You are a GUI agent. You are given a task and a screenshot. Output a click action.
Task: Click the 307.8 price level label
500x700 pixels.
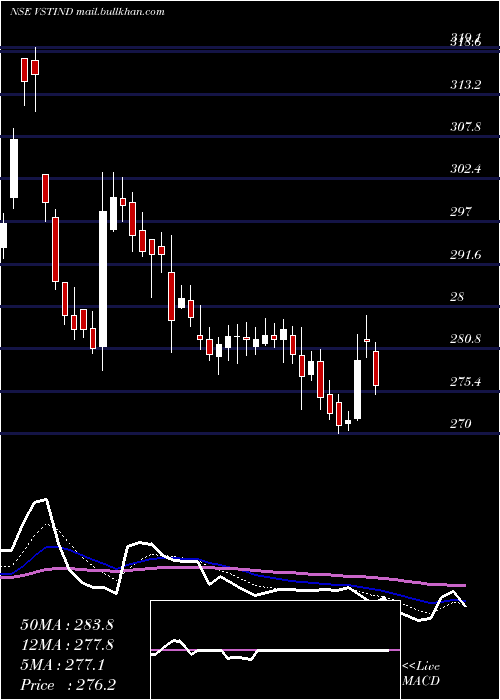(x=465, y=127)
